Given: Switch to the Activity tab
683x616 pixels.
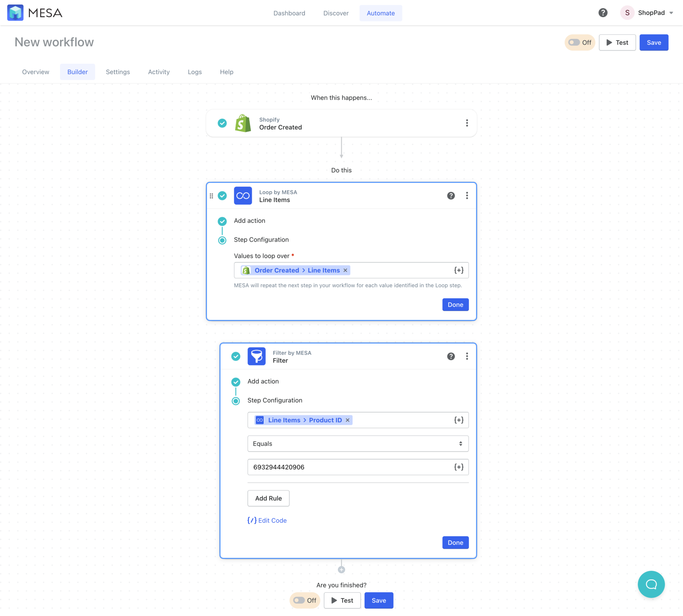Looking at the screenshot, I should pyautogui.click(x=159, y=72).
